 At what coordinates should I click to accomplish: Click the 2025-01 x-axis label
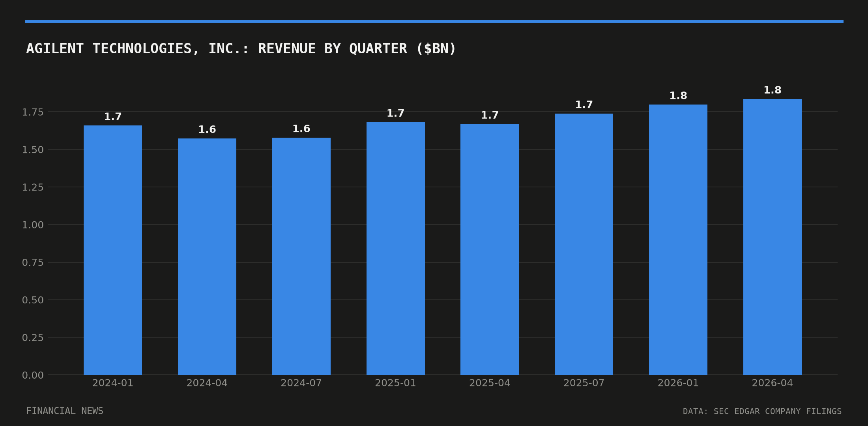396,383
